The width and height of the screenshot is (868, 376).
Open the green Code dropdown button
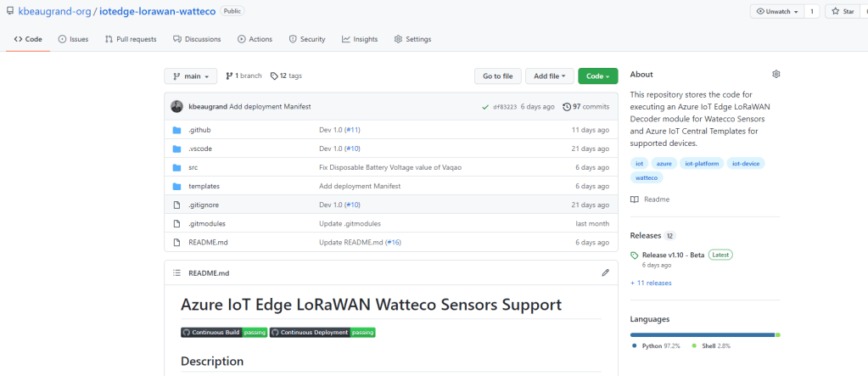click(597, 76)
